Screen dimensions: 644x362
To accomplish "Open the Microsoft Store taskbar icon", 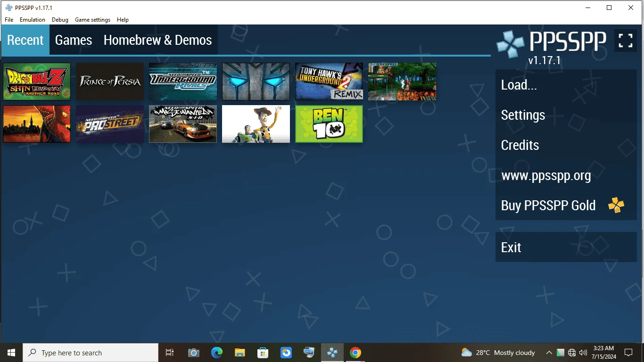I will coord(263,353).
